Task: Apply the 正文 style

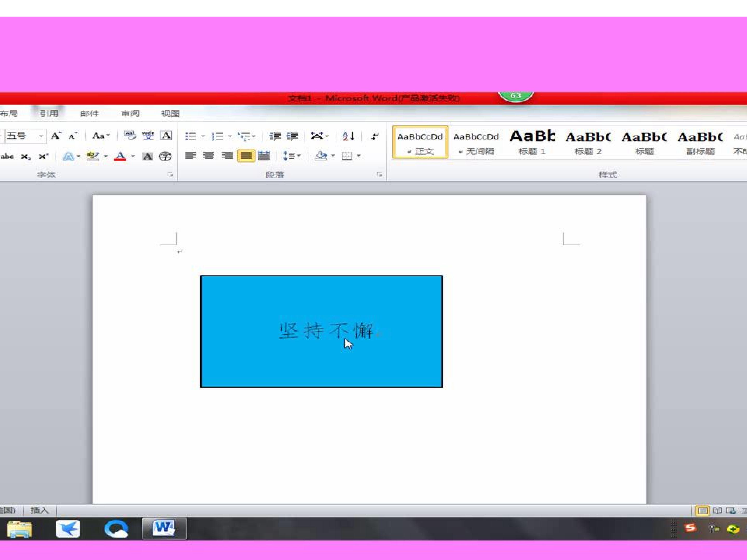Action: (420, 142)
